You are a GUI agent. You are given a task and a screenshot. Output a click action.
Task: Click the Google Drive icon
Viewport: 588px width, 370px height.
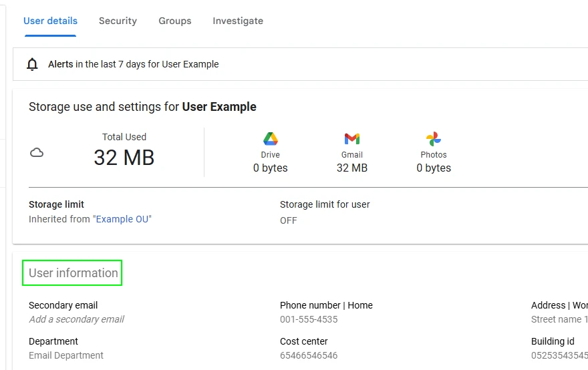[x=270, y=139]
